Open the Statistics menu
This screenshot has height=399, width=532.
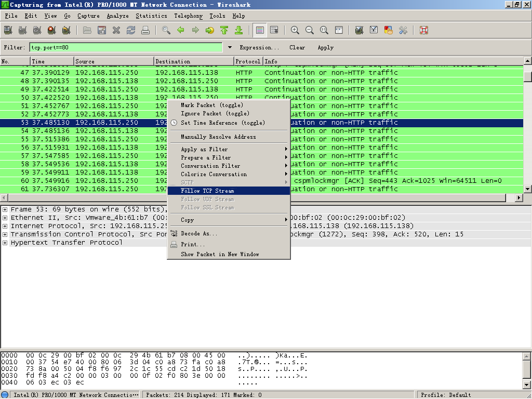[151, 16]
